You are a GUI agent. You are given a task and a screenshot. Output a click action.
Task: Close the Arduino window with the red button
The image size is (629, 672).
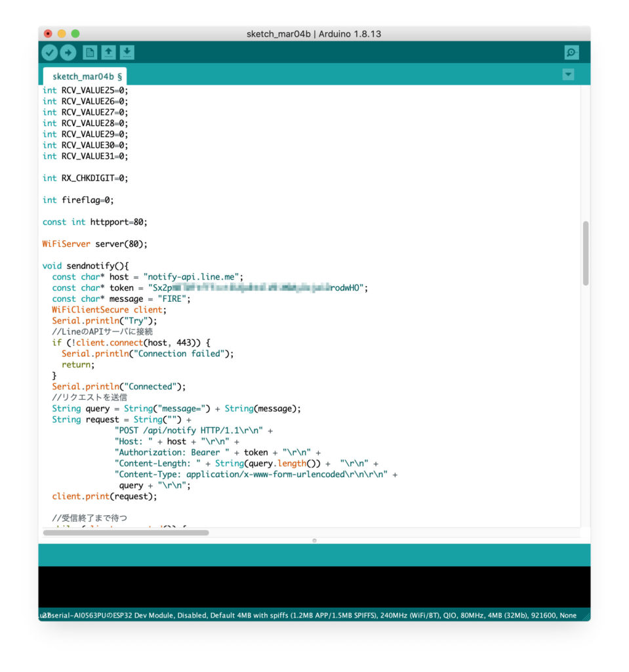(x=48, y=33)
